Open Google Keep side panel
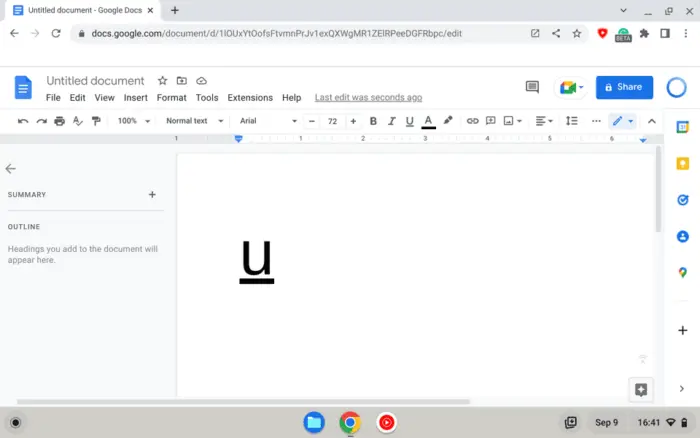 [x=683, y=163]
